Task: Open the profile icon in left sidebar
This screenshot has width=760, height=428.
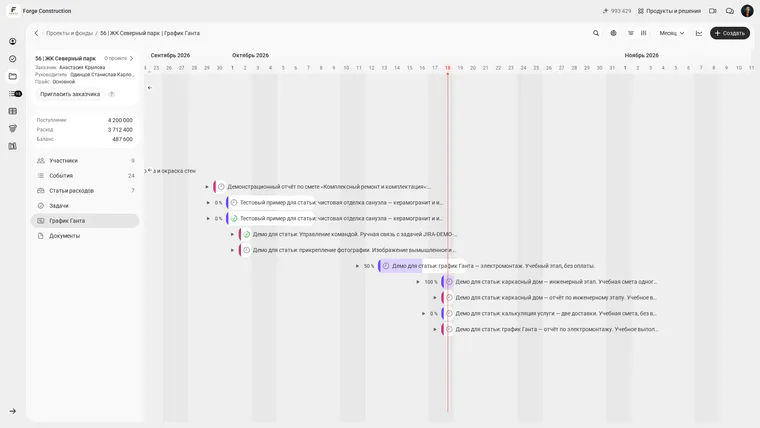Action: tap(13, 42)
